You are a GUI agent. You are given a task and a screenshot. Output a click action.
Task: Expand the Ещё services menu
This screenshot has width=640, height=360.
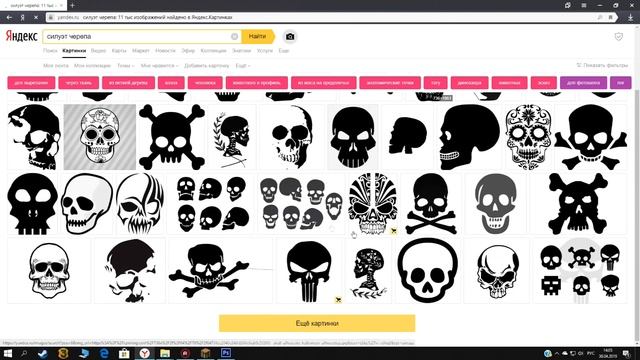pyautogui.click(x=284, y=51)
